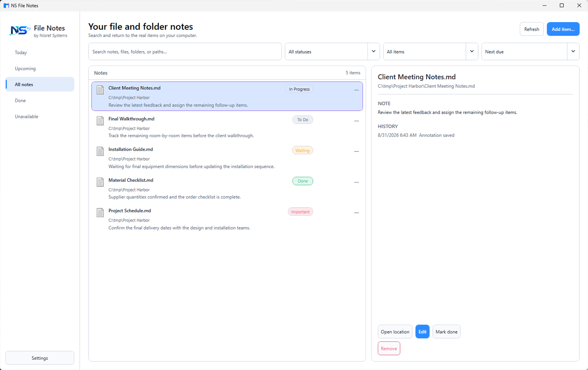Open the Next due sort dropdown arrow
588x370 pixels.
(x=573, y=51)
